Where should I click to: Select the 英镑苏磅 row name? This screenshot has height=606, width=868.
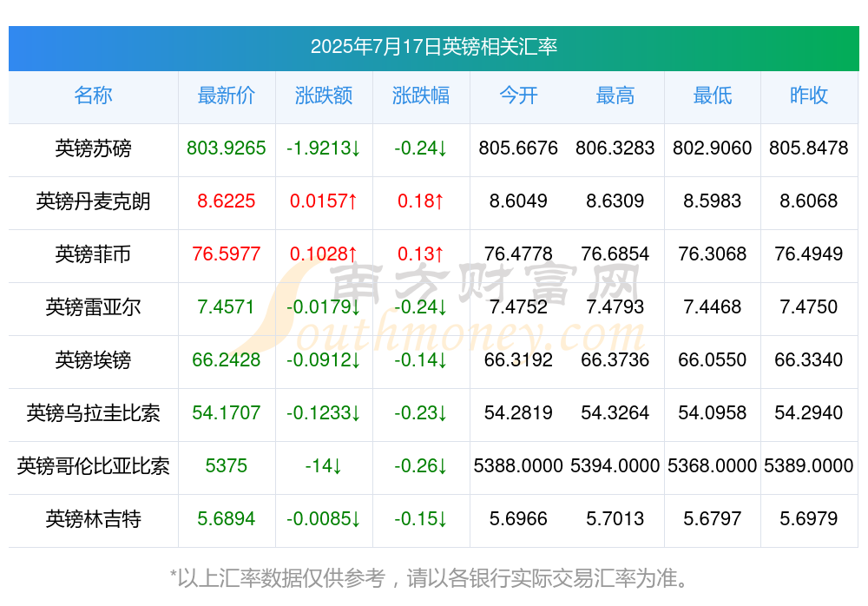click(93, 148)
